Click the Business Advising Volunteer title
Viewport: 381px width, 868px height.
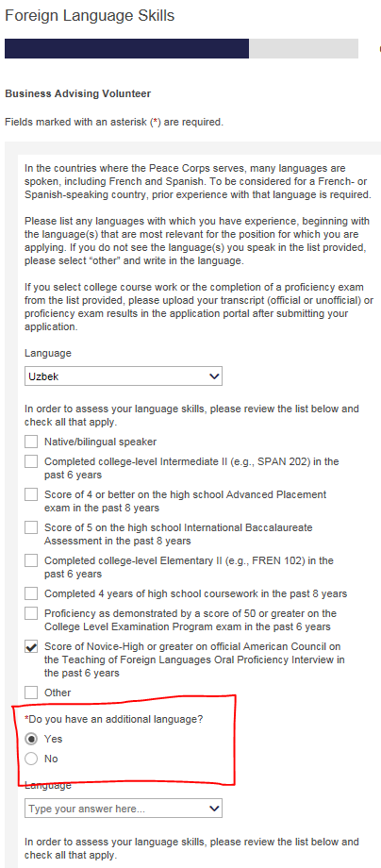pyautogui.click(x=78, y=94)
